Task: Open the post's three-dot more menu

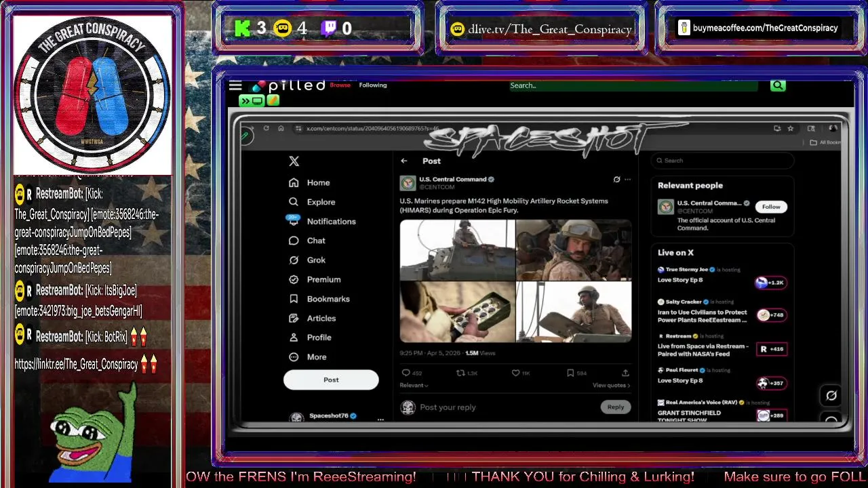Action: tap(627, 180)
